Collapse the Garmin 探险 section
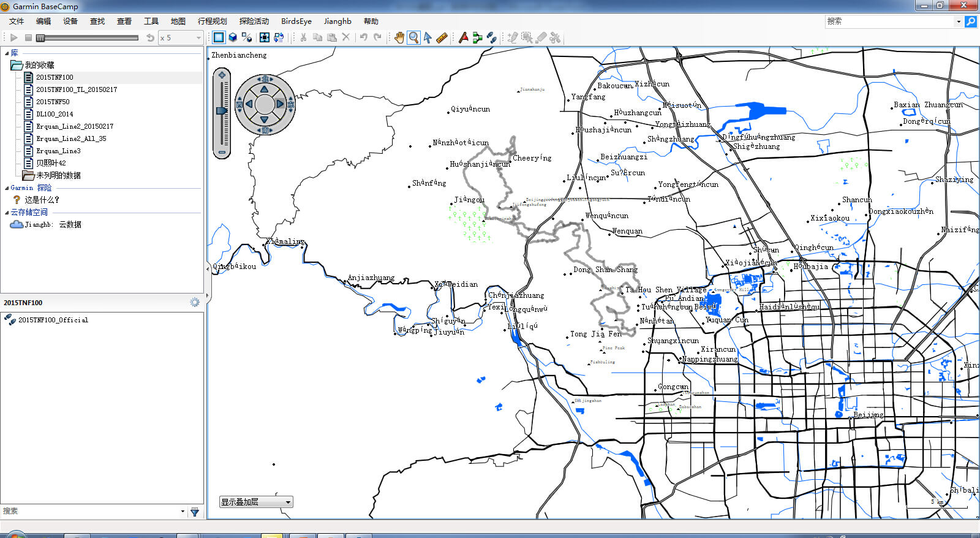Viewport: 980px width, 538px height. coord(6,188)
